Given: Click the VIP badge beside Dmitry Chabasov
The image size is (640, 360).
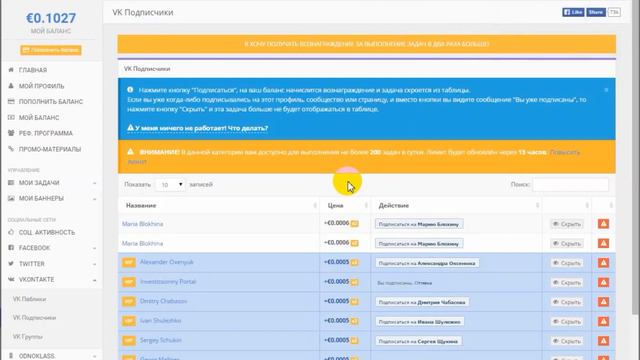Looking at the screenshot, I should (x=129, y=302).
